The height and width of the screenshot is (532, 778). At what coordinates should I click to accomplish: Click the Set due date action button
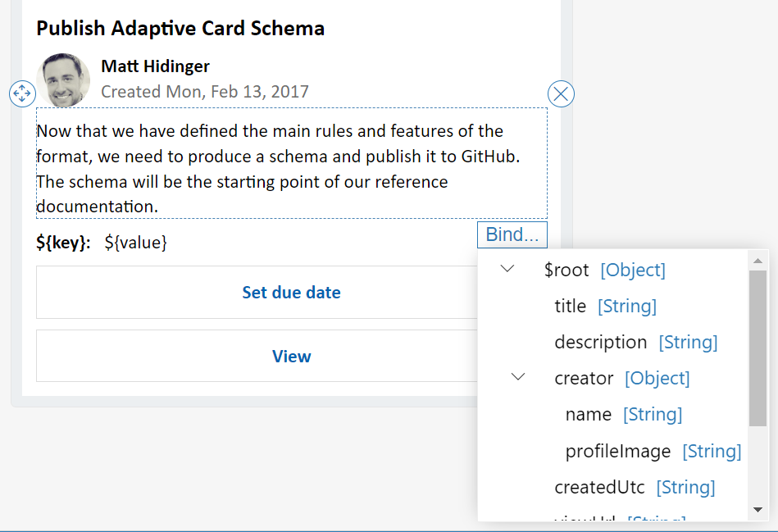(291, 292)
